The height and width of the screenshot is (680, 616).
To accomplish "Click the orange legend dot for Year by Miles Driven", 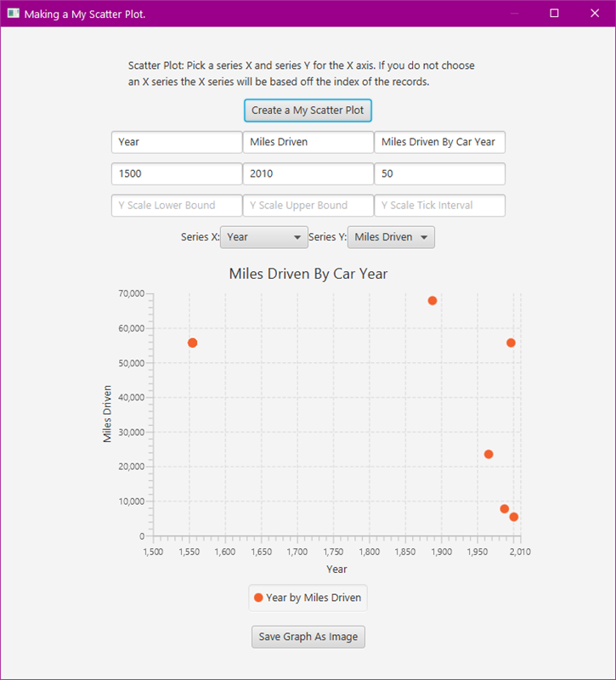I will pos(258,598).
